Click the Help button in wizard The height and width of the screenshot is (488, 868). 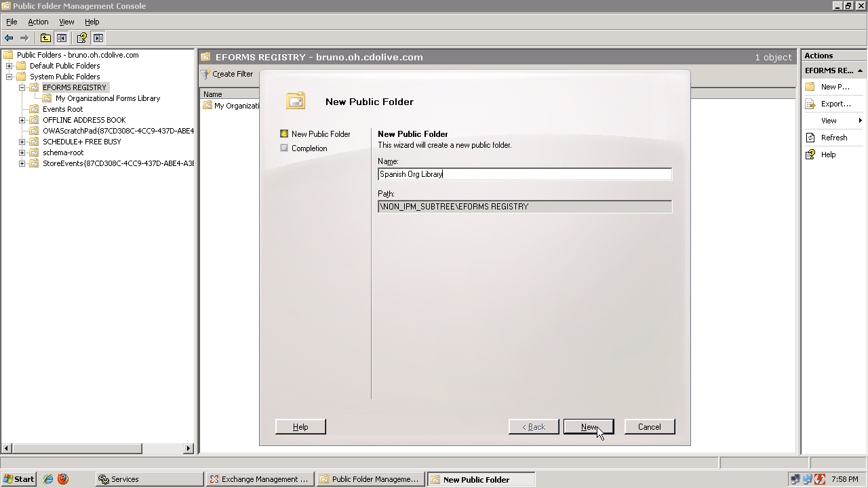[x=300, y=427]
